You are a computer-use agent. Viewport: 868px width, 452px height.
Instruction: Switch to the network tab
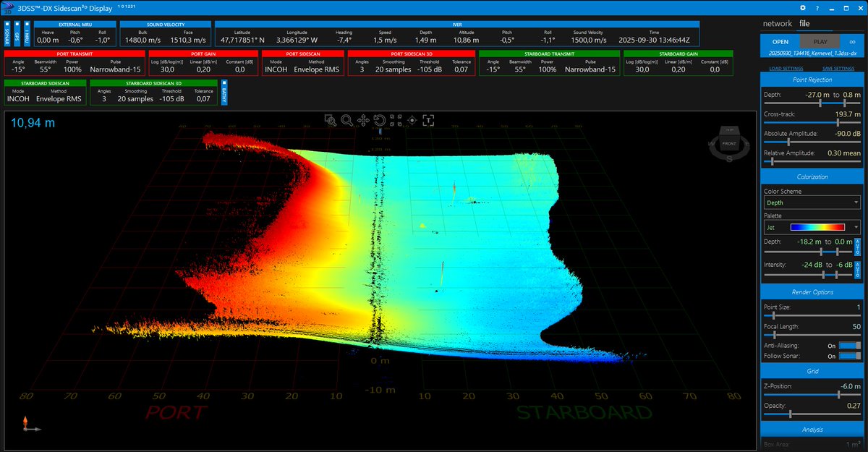(778, 24)
